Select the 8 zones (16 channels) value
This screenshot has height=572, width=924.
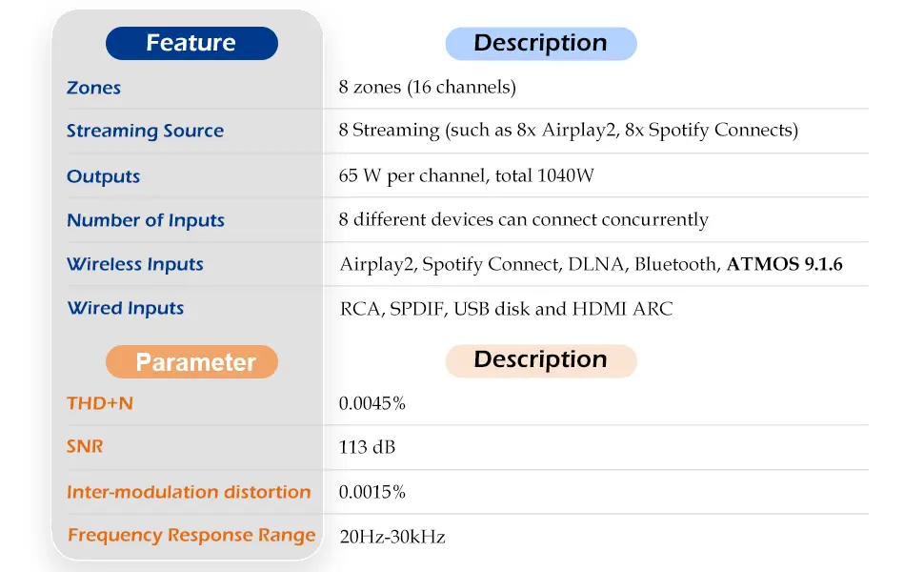click(427, 88)
